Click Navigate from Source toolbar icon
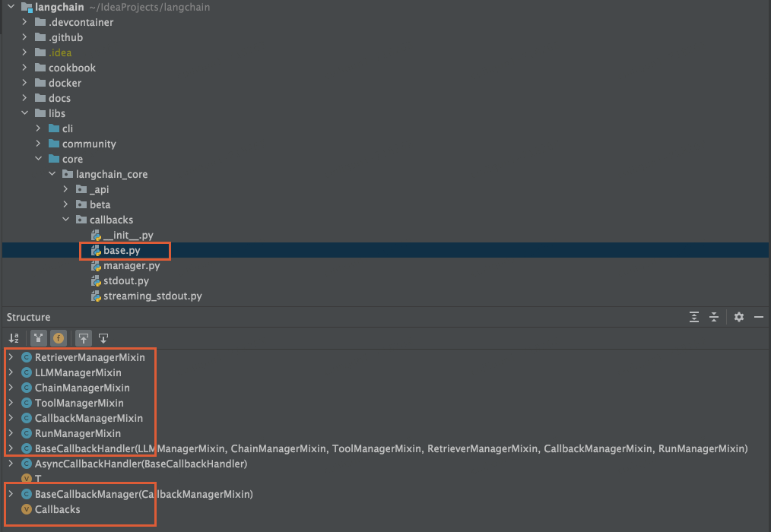Viewport: 771px width, 532px height. (x=103, y=338)
